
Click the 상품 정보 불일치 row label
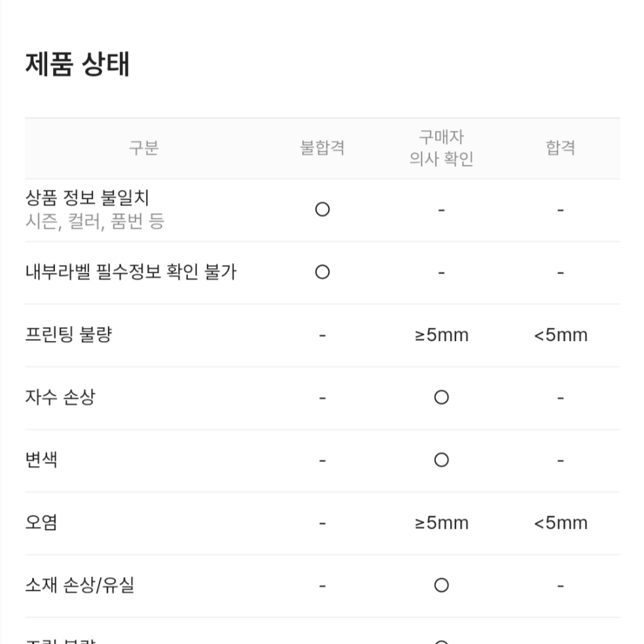tap(87, 198)
